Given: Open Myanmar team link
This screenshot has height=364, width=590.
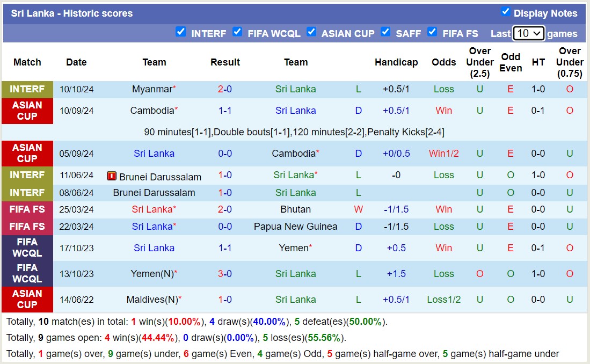Looking at the screenshot, I should (x=152, y=89).
